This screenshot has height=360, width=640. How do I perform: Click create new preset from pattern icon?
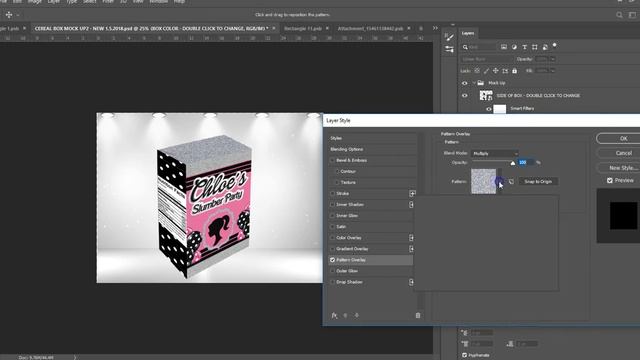click(511, 182)
